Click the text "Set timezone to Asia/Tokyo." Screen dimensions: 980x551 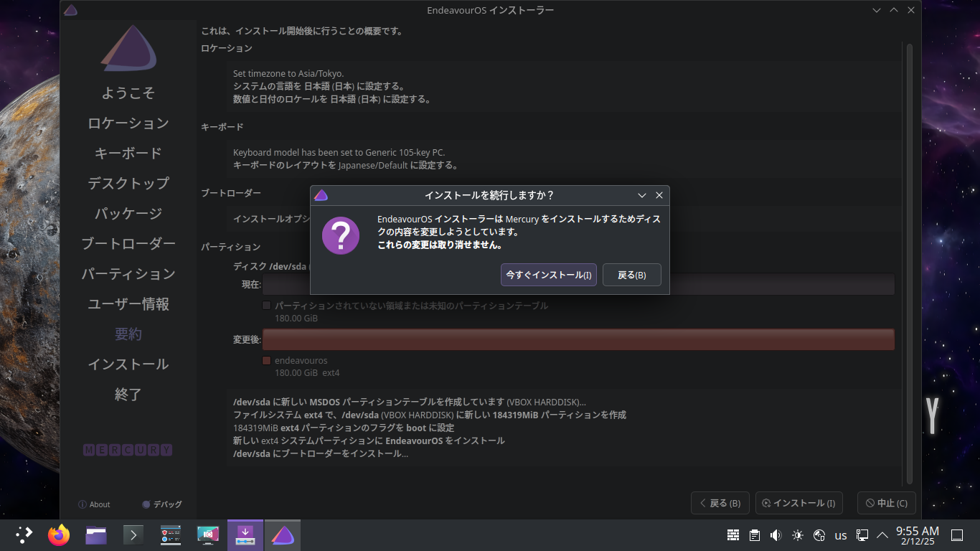coord(288,74)
